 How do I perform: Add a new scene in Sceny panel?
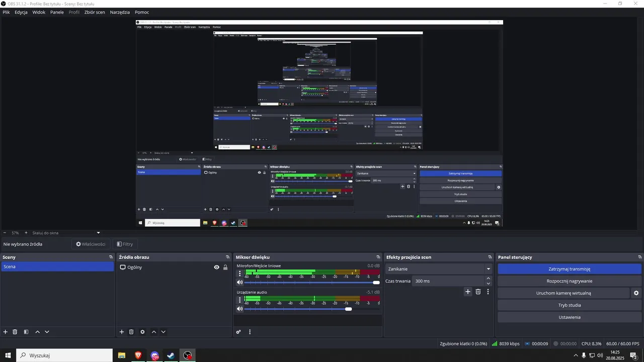pyautogui.click(x=6, y=332)
